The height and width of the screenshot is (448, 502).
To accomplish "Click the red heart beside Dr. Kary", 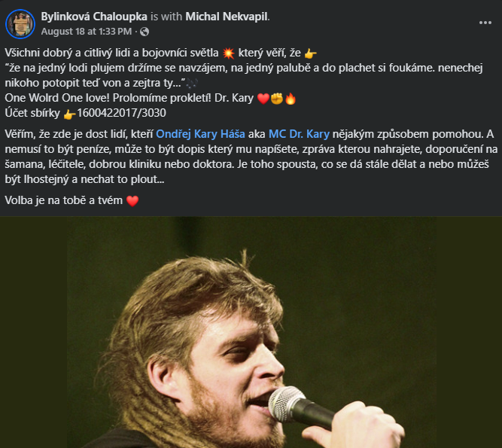I will tap(263, 99).
